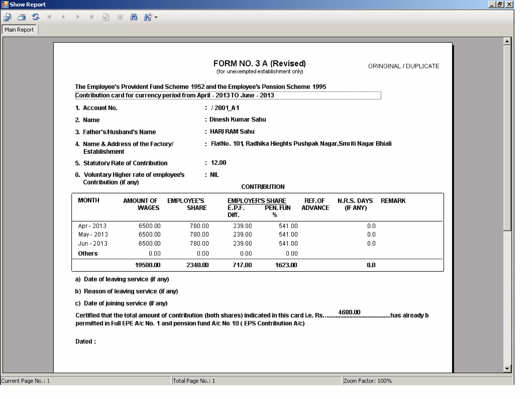Click the 4680.00 certified amount value
Image resolution: width=532 pixels, height=399 pixels.
tap(349, 312)
